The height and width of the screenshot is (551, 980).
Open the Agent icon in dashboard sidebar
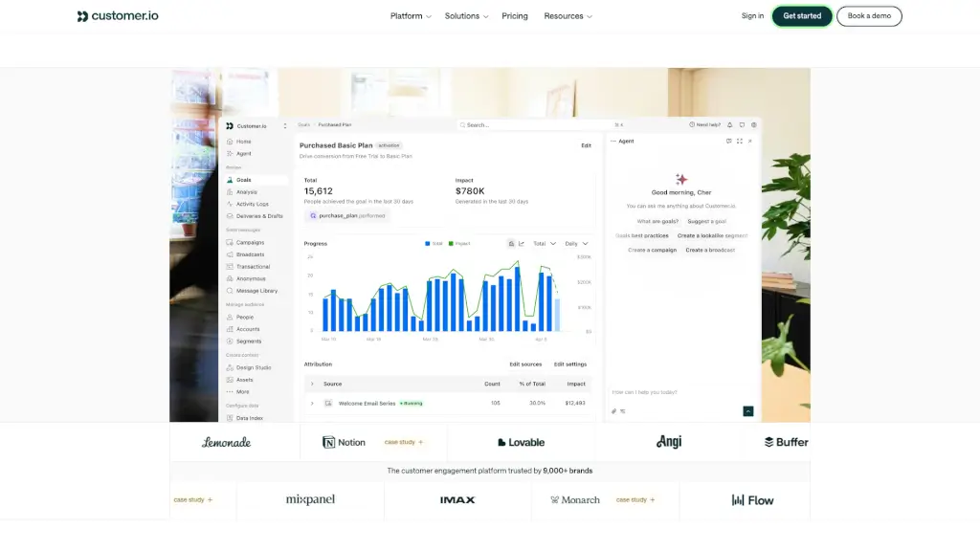point(230,154)
